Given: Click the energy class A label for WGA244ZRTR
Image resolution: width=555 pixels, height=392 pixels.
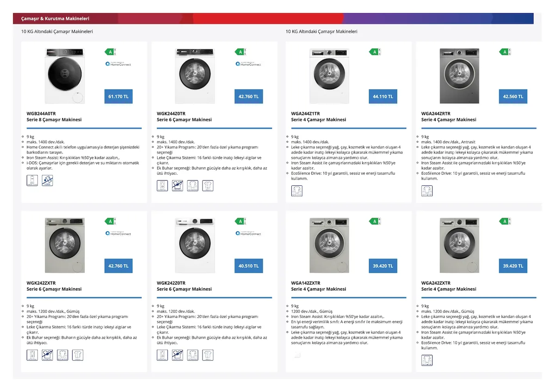Looking at the screenshot, I should 505,52.
